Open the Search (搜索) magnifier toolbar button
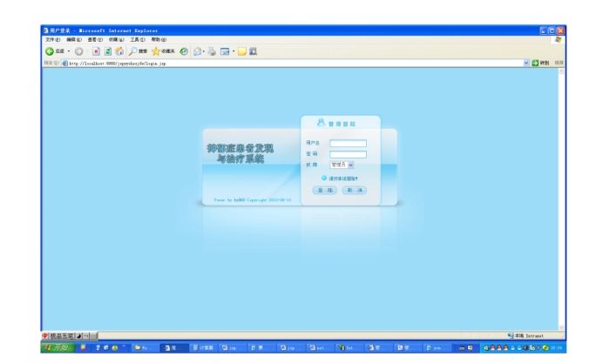 (x=138, y=51)
